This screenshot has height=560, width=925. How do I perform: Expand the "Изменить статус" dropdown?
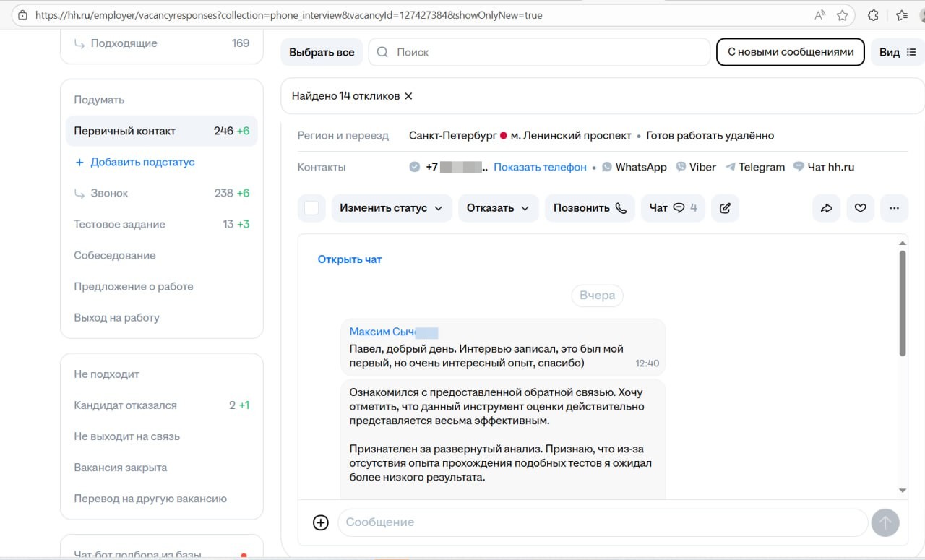(x=392, y=208)
